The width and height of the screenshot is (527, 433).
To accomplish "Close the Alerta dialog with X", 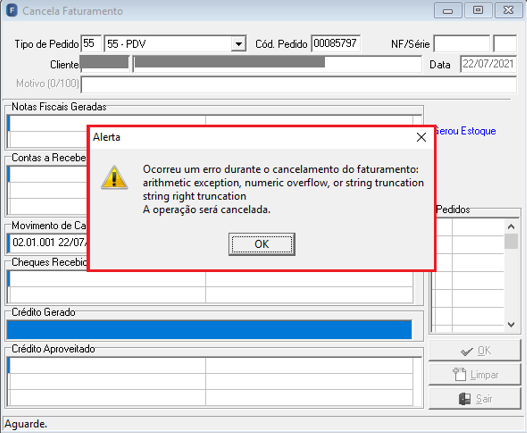I will [x=421, y=137].
